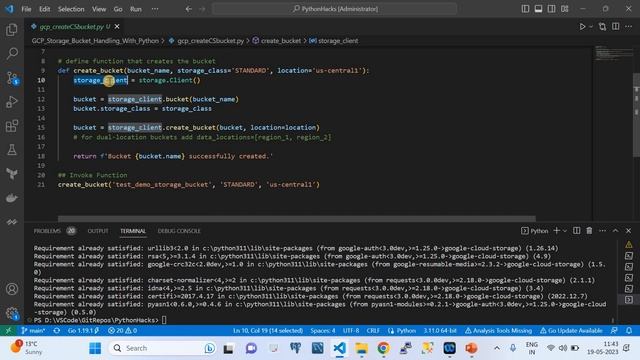Screen dimensions: 640x360
Task: Switch to the Terminal panel tab
Action: [133, 231]
